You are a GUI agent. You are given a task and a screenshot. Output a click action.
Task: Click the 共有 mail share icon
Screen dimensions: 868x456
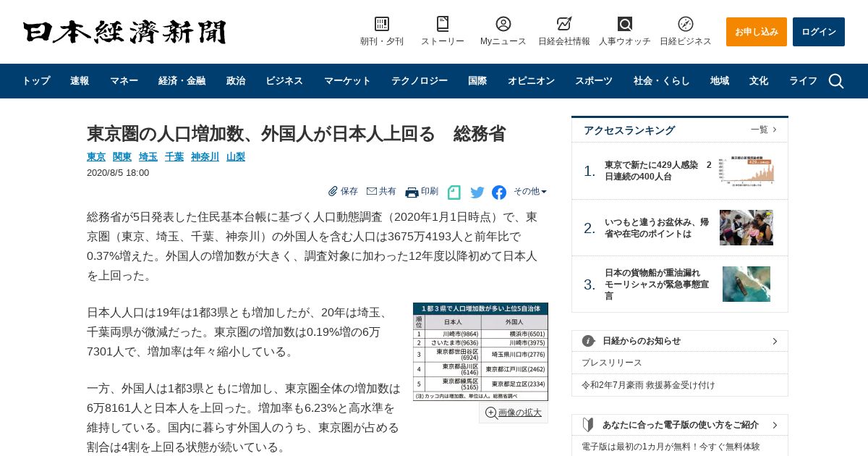click(372, 191)
